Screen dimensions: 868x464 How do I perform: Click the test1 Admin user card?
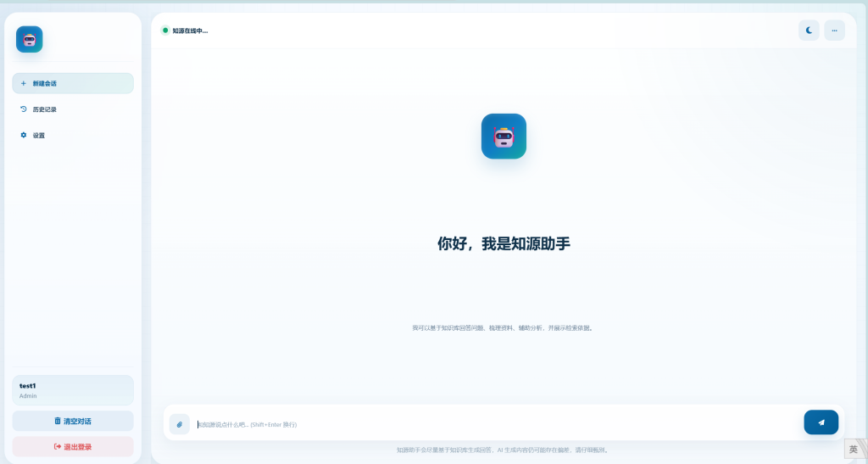73,390
